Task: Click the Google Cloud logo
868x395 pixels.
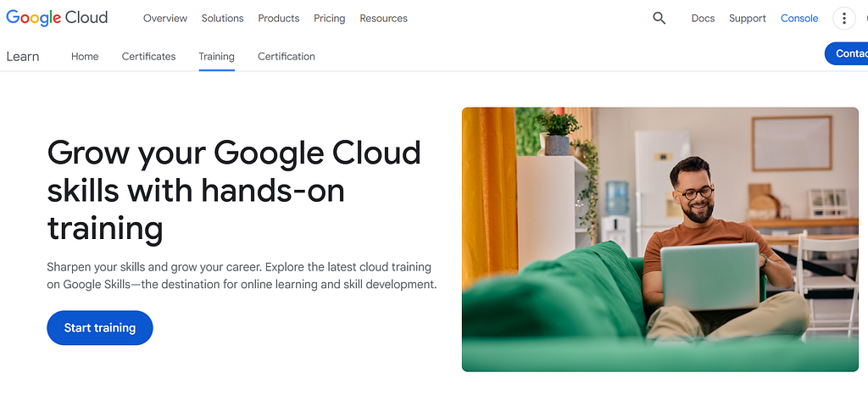Action: pos(57,18)
